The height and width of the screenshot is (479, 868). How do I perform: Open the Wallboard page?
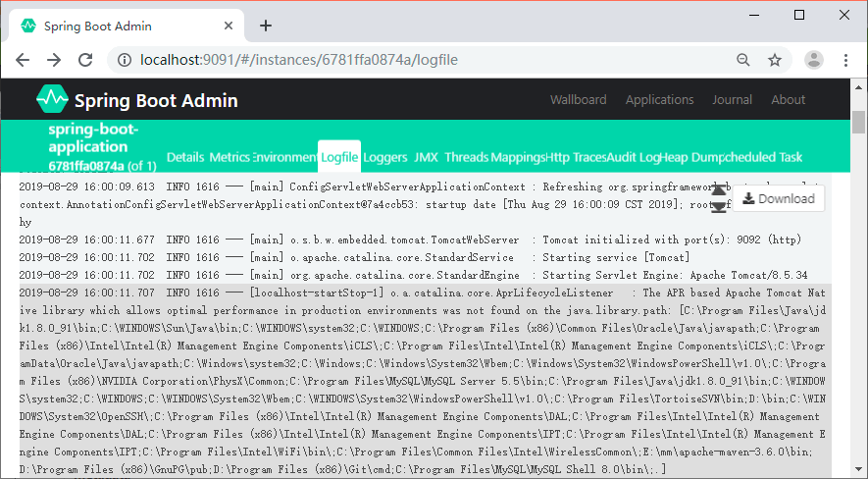coord(578,100)
